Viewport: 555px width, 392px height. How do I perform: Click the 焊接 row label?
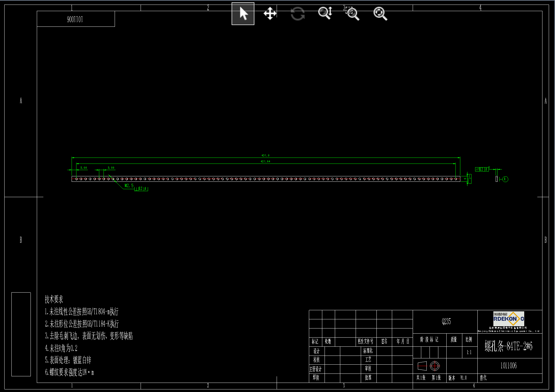[x=316, y=377]
